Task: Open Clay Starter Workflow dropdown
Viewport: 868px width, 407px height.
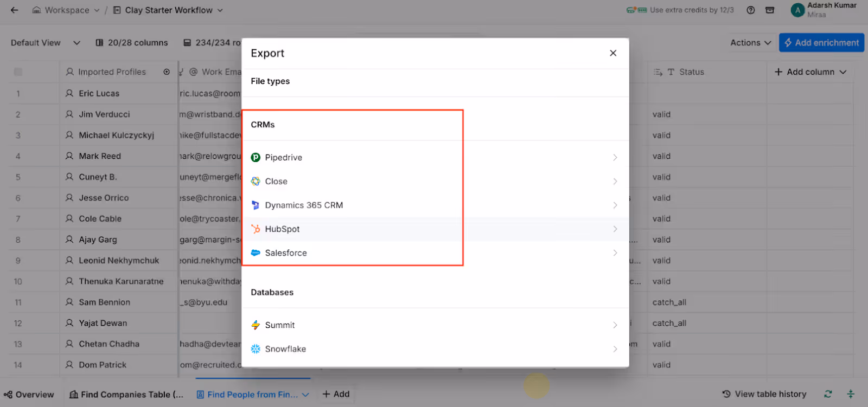Action: point(168,10)
